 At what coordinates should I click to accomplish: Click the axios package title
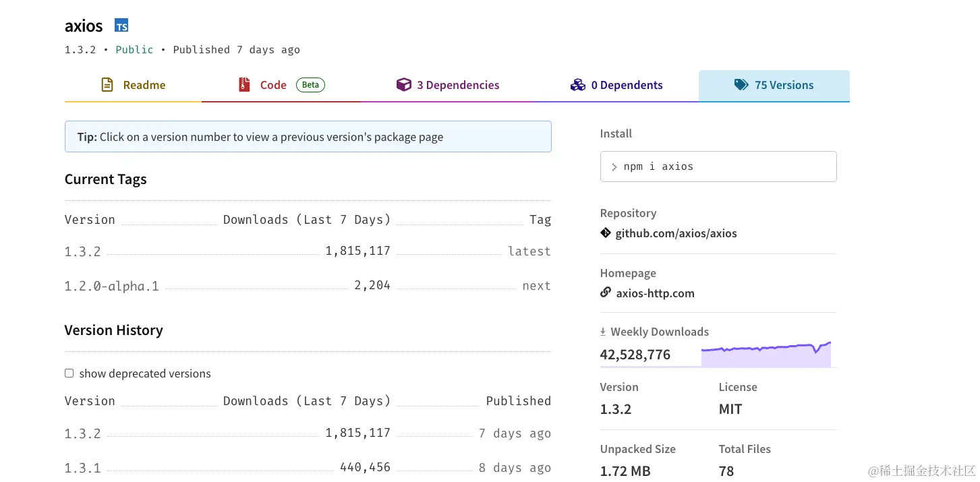pyautogui.click(x=84, y=26)
